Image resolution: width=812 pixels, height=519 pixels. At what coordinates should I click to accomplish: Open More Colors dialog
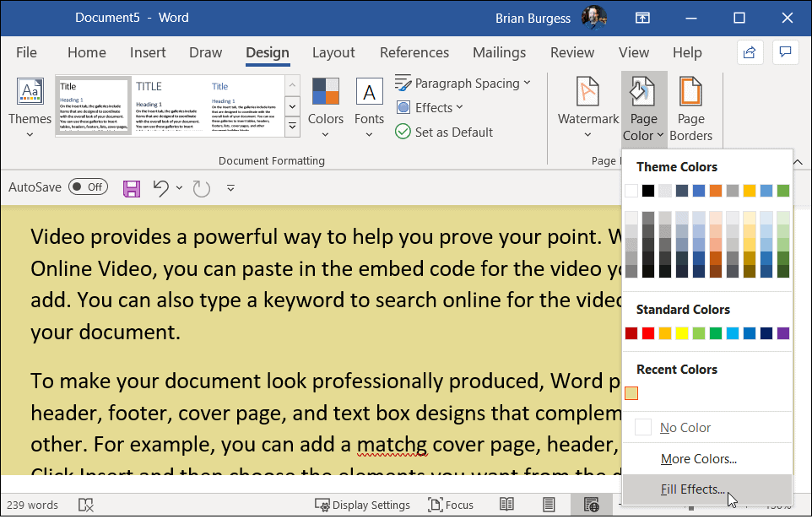click(x=706, y=458)
